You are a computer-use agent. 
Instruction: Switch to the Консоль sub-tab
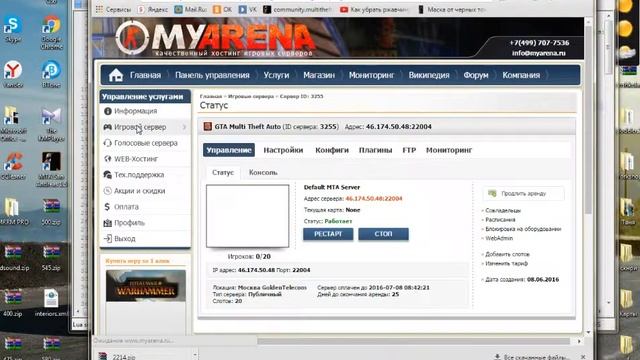pos(263,173)
